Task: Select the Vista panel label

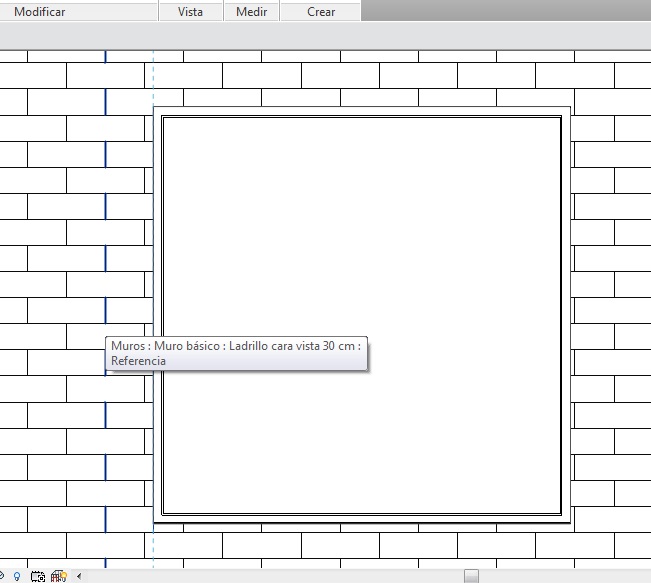Action: click(x=190, y=12)
